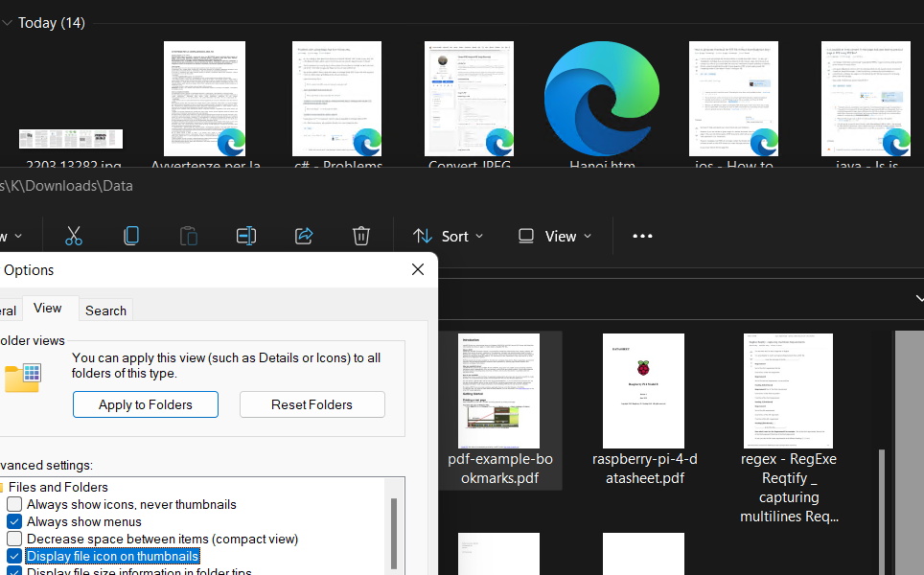Collapse the Today (14) group
This screenshot has height=575, width=924.
8,22
